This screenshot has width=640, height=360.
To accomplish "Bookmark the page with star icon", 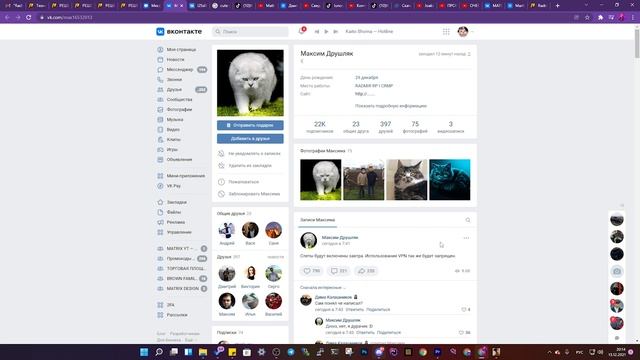I will (587, 18).
